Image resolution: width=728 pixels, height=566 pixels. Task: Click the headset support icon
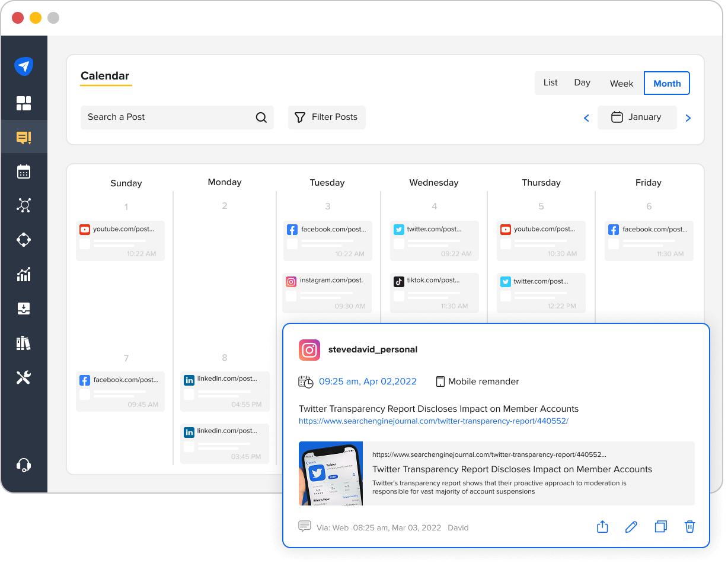click(x=24, y=465)
